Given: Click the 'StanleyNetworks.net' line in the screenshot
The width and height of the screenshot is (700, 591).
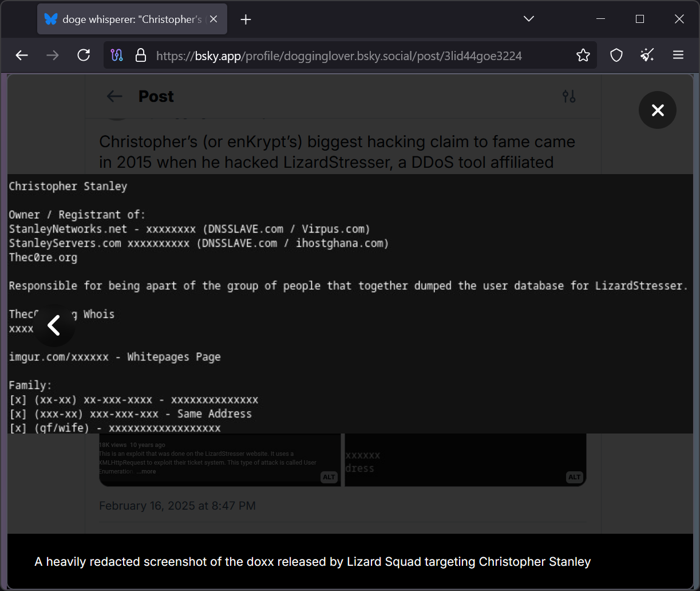Looking at the screenshot, I should tap(189, 229).
